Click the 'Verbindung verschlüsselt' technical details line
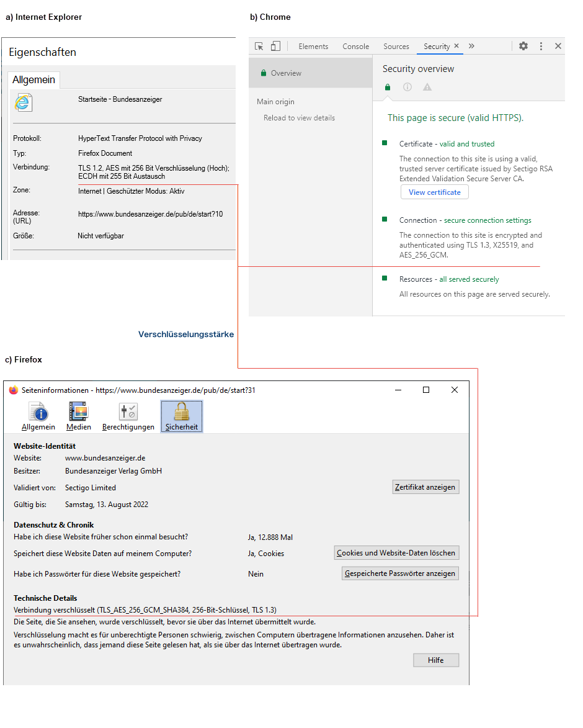Image resolution: width=583 pixels, height=728 pixels. (145, 610)
